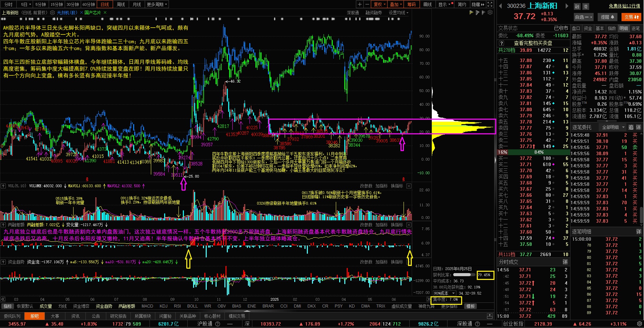The image size is (644, 328).
Task: Open help for 两融差额 indicator
Action: point(3,225)
